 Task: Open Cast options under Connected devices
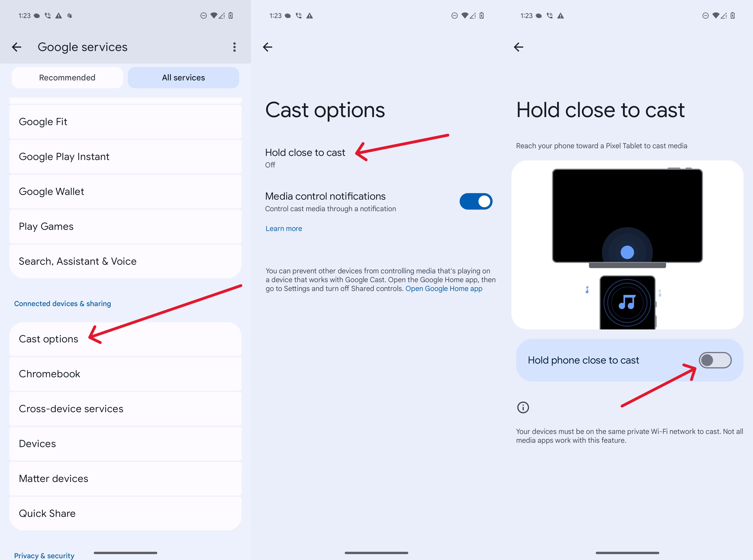(49, 338)
